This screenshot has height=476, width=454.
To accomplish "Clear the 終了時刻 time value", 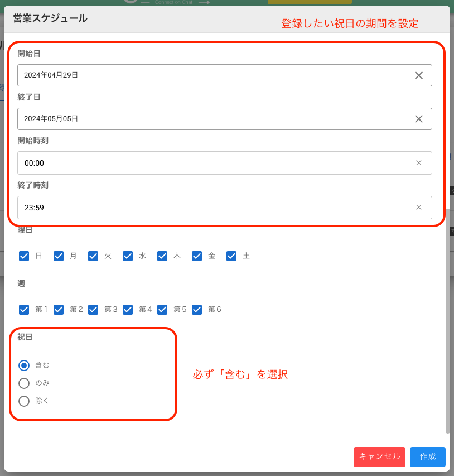I will (419, 206).
